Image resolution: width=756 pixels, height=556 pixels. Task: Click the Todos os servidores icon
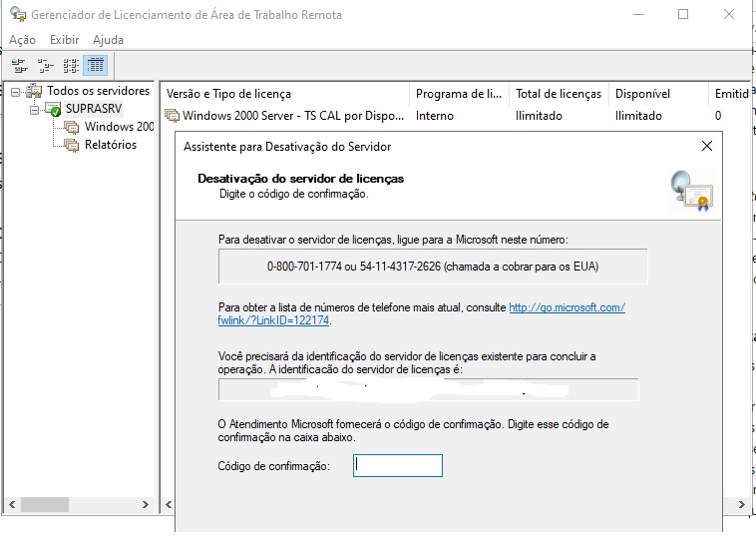coord(34,91)
